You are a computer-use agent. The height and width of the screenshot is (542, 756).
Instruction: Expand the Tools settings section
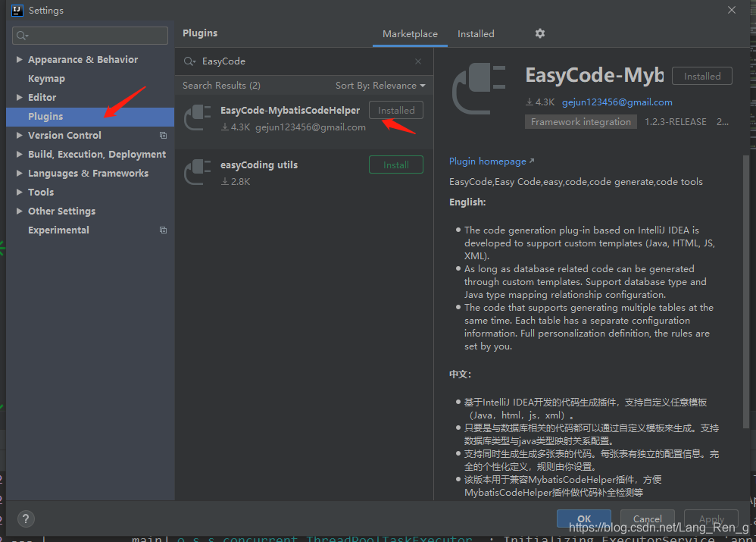click(19, 192)
